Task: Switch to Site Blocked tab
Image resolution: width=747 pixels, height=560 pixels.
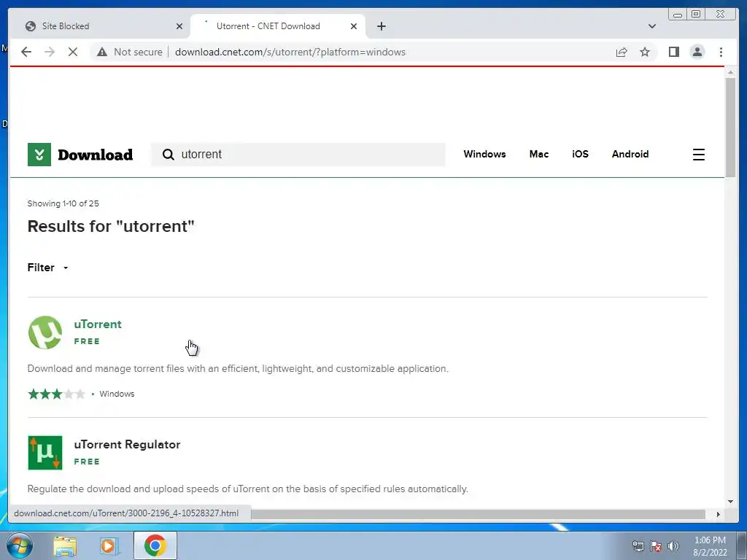Action: [x=102, y=26]
